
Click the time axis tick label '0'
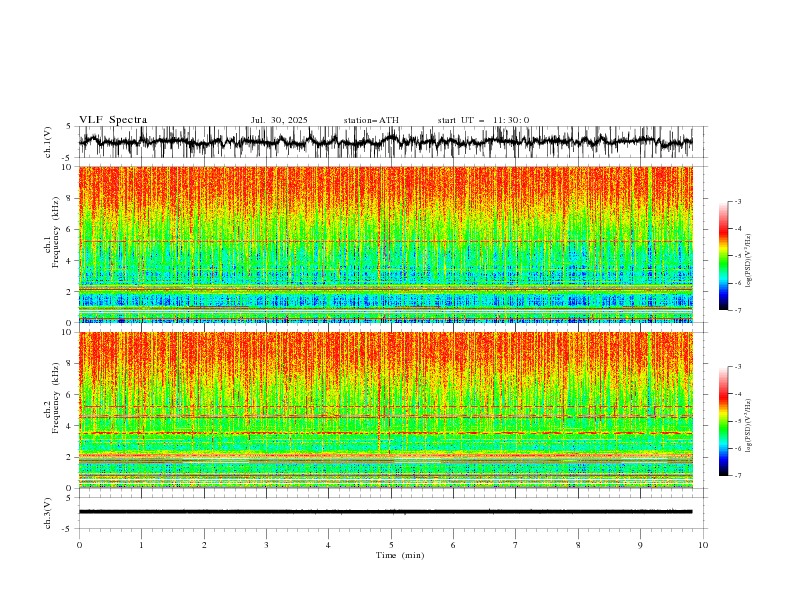click(79, 545)
